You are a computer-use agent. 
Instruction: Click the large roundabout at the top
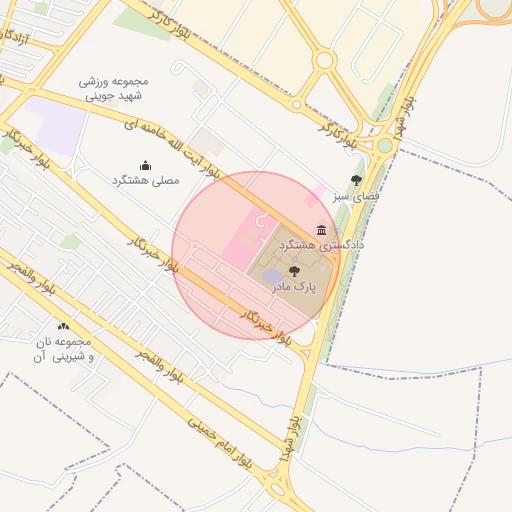point(324,60)
